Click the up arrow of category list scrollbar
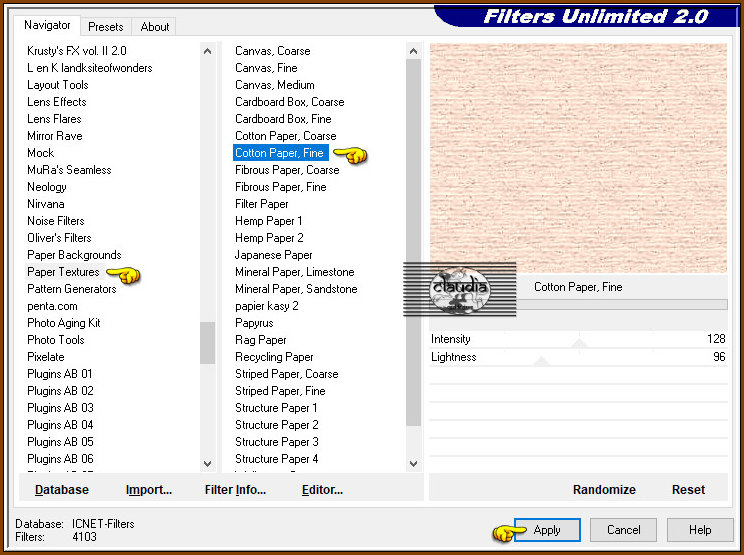Image resolution: width=744 pixels, height=555 pixels. pos(207,51)
